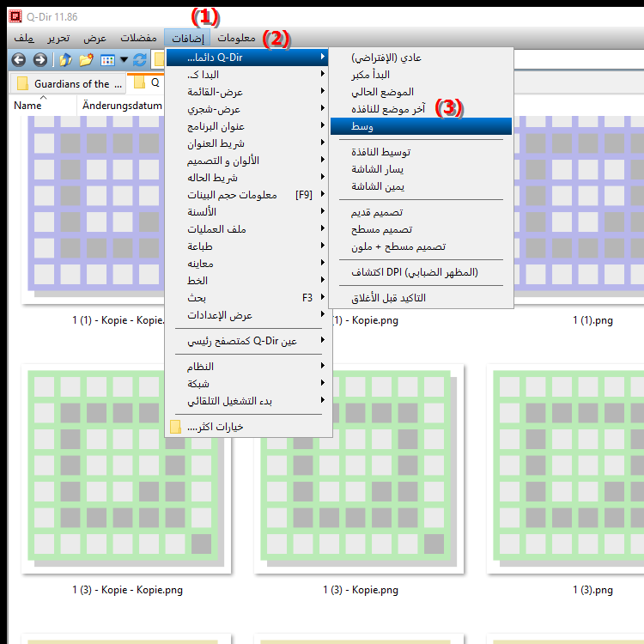Open the عرض menu
The image size is (644, 644).
click(x=94, y=38)
